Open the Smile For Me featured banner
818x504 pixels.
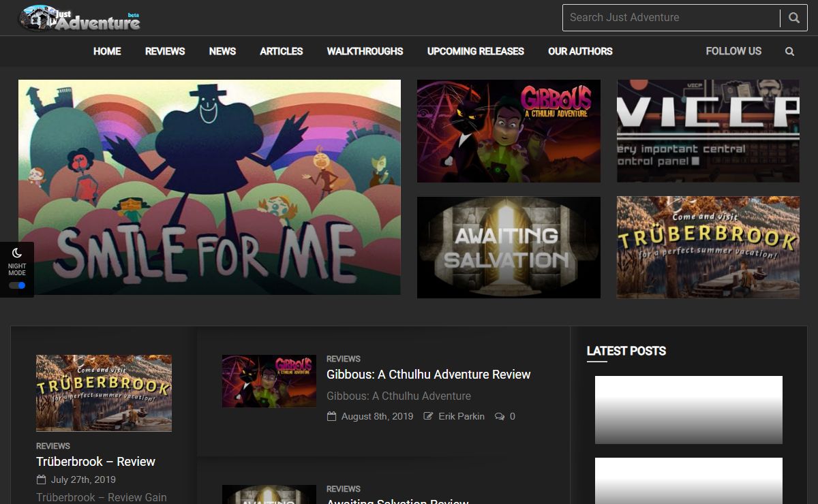209,187
